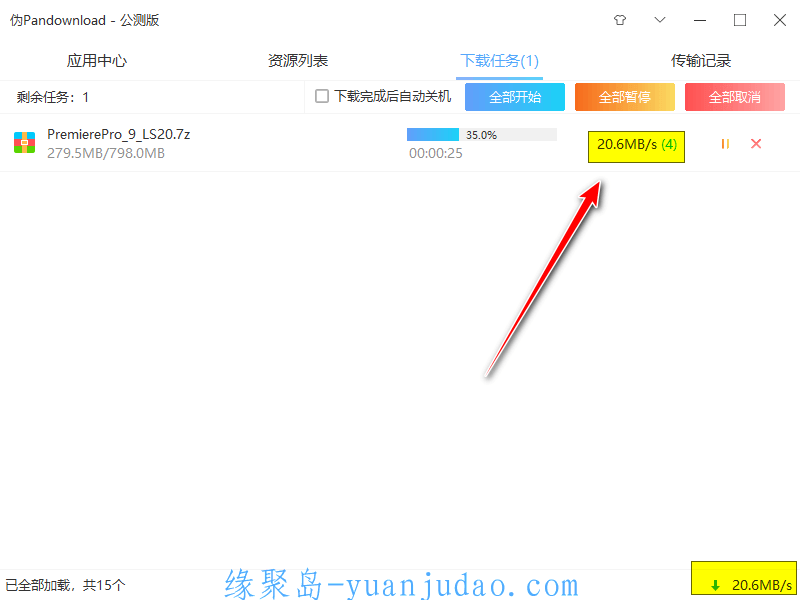
Task: Click the 全部开始 button
Action: [x=515, y=97]
